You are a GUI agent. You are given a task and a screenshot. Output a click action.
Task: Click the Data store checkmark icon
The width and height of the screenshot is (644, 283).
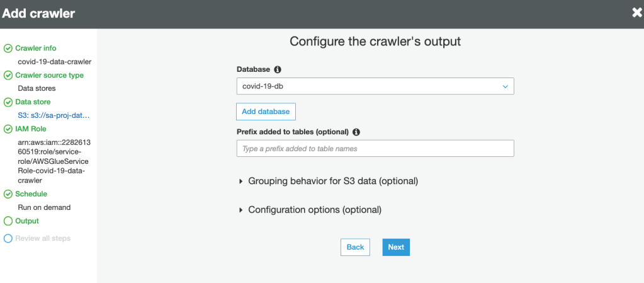tap(8, 102)
